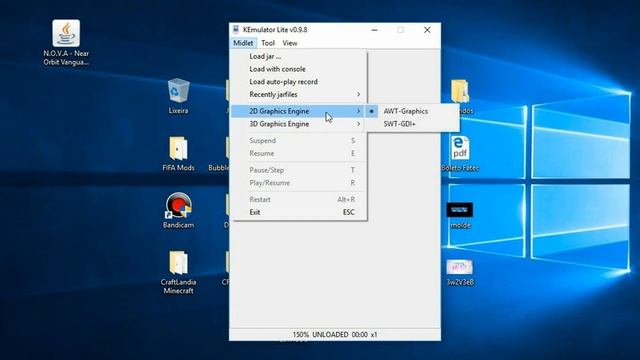
Task: Click the Suspend menu entry
Action: [299, 140]
